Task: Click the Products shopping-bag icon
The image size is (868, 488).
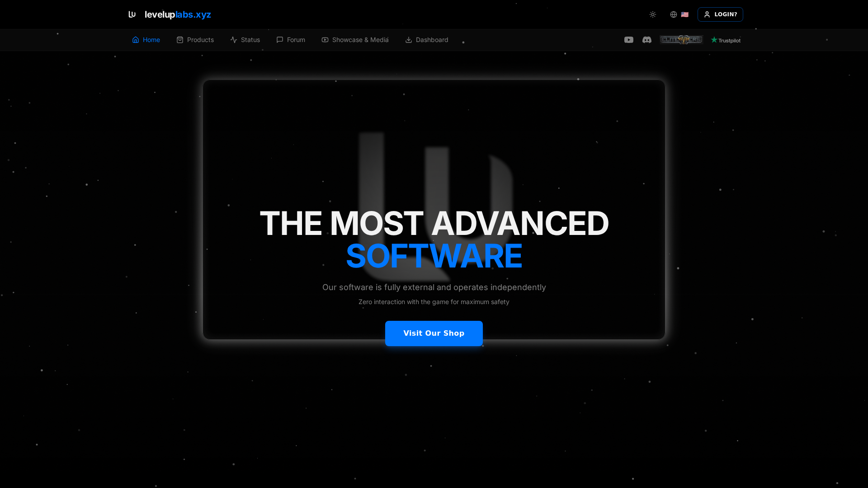Action: tap(179, 40)
